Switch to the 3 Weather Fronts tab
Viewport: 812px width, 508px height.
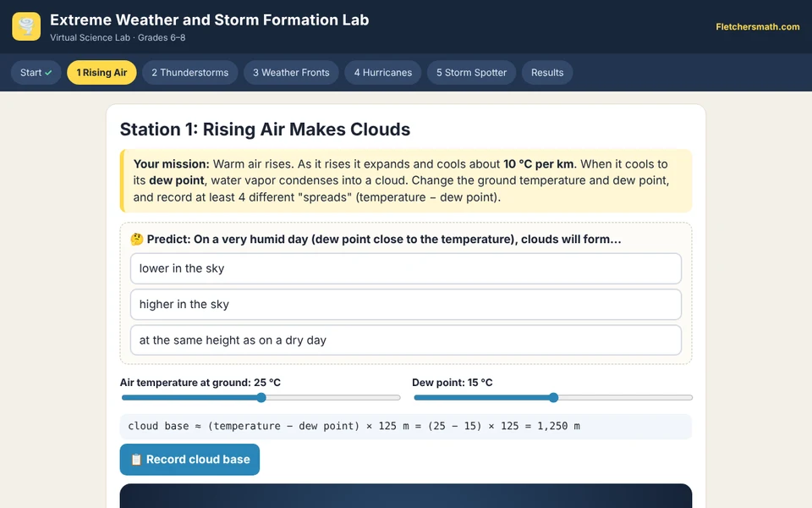point(291,73)
